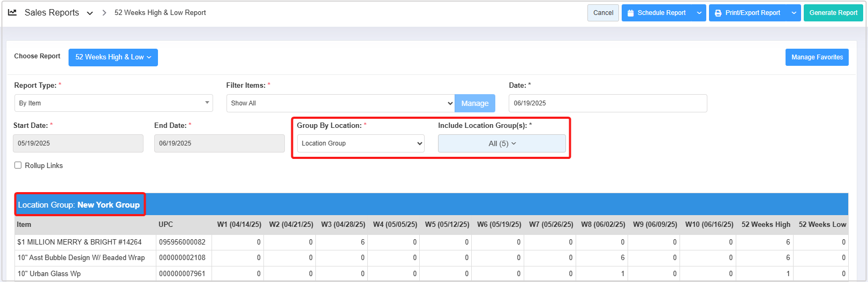Click the calendar icon on Schedule Report

[631, 13]
